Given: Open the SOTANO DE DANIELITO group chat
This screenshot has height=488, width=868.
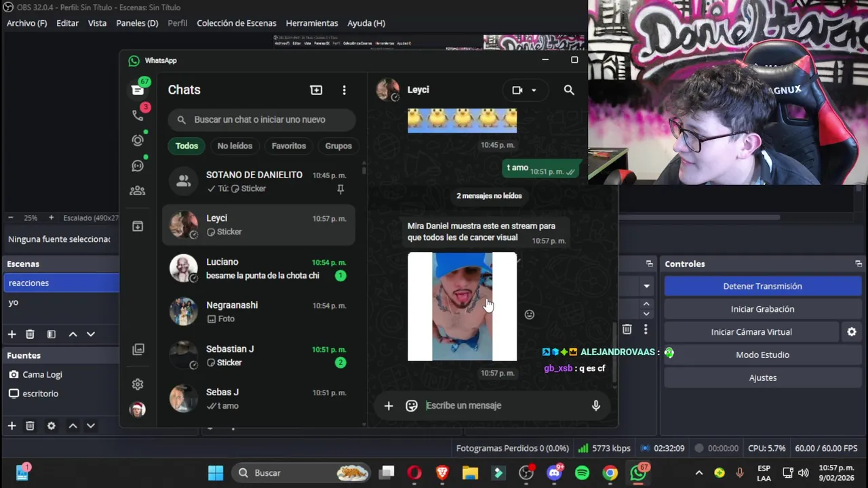Looking at the screenshot, I should point(258,182).
